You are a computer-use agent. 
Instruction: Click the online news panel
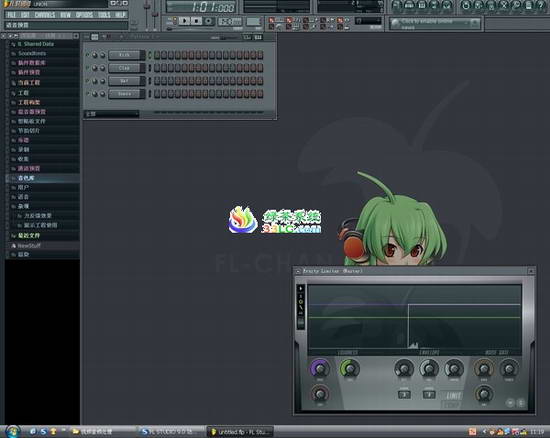435,24
